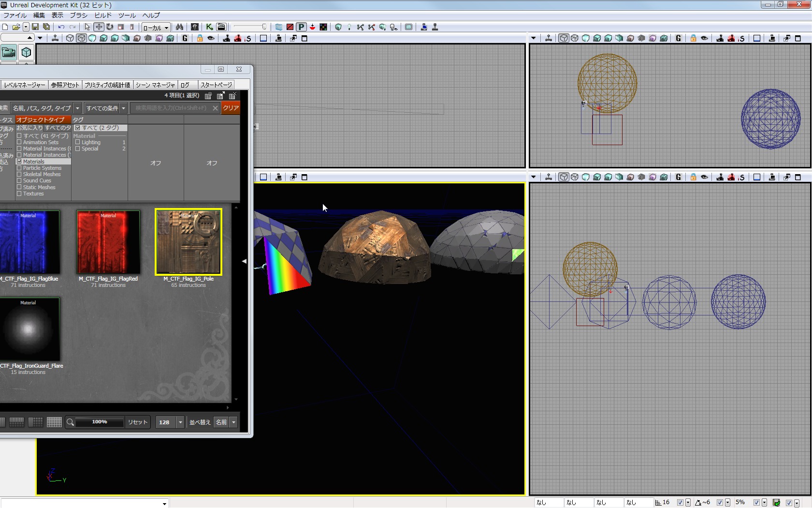Enable the Static Meshes type filter

[19, 187]
